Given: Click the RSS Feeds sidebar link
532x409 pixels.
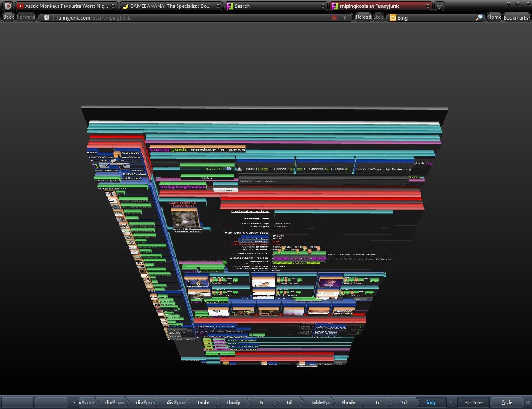Looking at the screenshot, I should point(130,153).
